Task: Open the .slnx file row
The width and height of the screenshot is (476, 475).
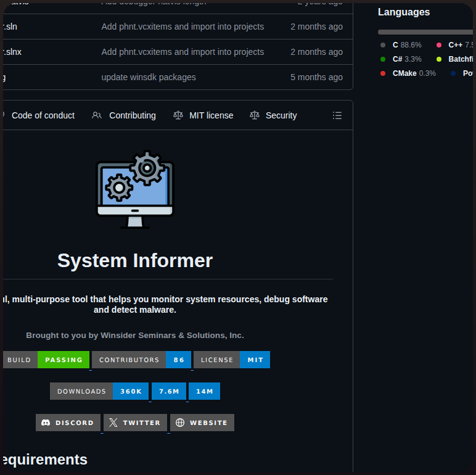Action: tap(178, 52)
